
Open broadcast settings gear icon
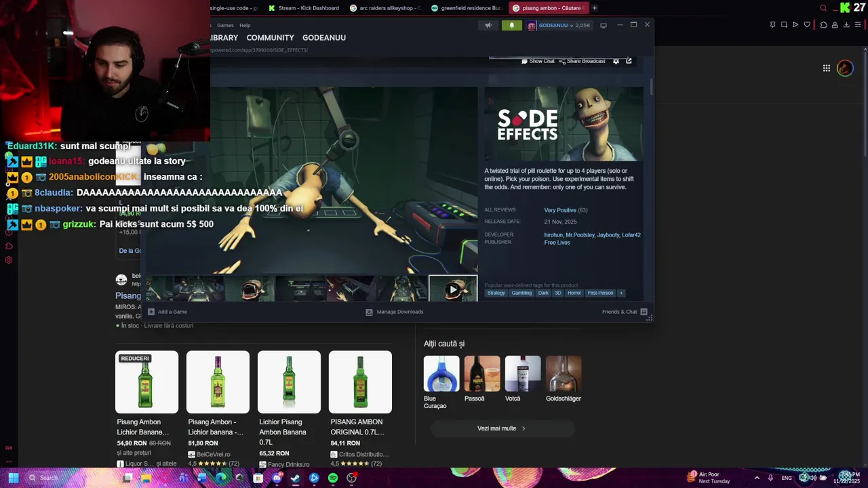click(x=616, y=61)
